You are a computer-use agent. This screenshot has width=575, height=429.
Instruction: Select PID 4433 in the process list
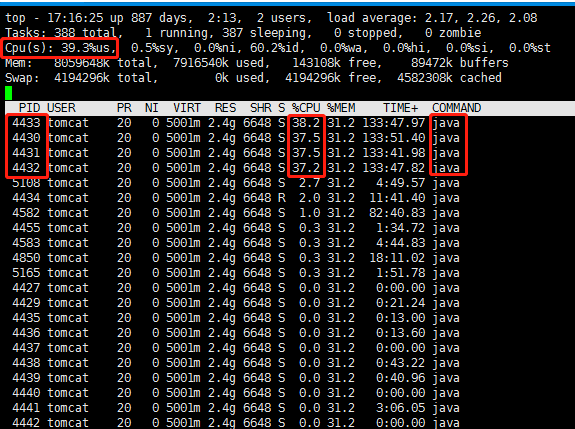[26, 123]
